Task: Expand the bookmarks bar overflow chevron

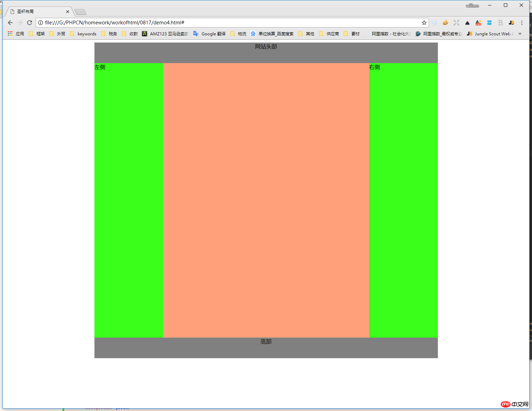Action: 520,34
